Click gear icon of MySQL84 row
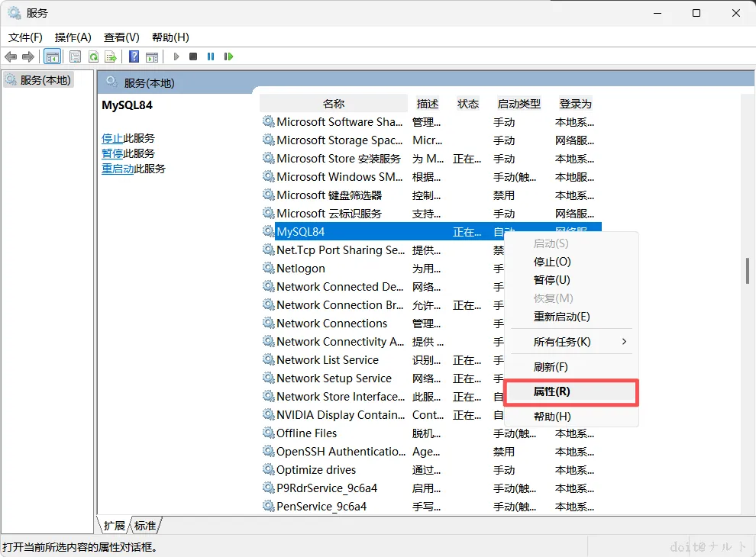 click(x=269, y=231)
